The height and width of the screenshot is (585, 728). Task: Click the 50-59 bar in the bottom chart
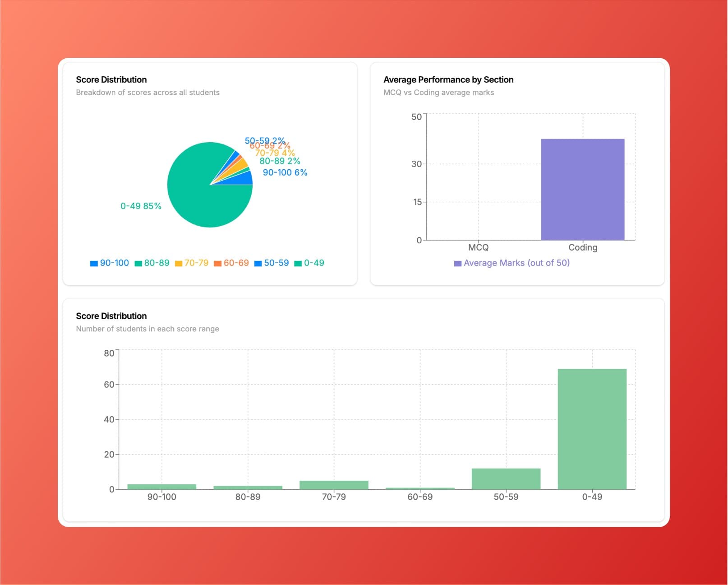[x=506, y=479]
